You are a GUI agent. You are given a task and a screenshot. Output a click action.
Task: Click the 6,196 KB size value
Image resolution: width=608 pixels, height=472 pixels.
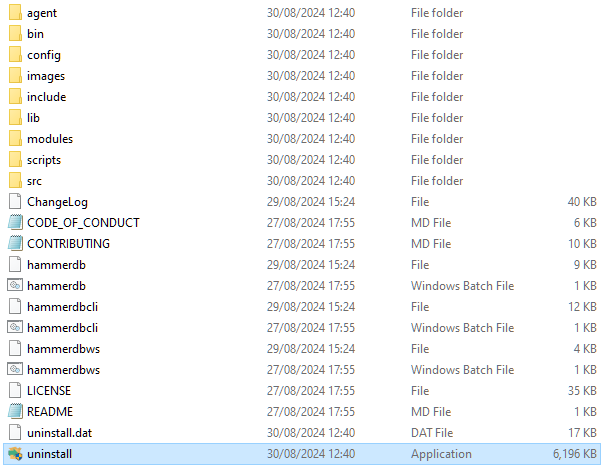pos(575,454)
